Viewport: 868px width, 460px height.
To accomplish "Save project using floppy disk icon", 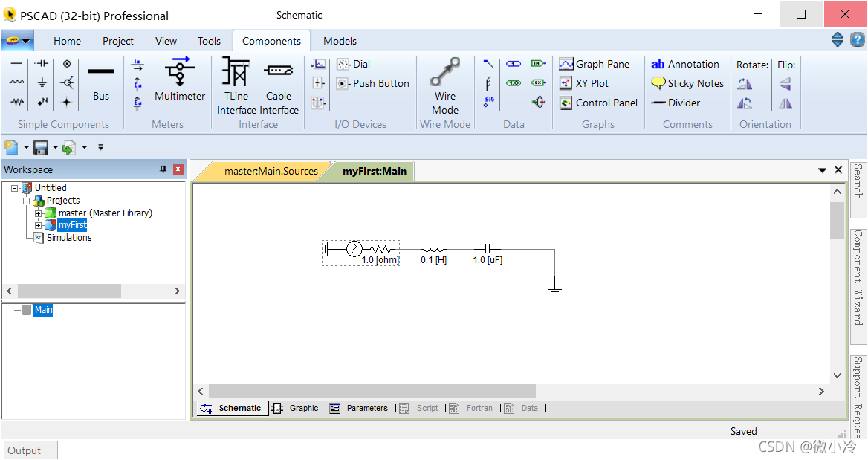I will point(41,148).
